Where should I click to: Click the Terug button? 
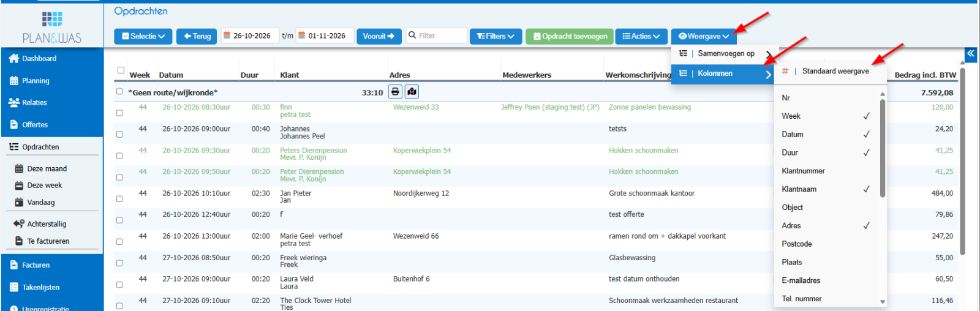197,36
